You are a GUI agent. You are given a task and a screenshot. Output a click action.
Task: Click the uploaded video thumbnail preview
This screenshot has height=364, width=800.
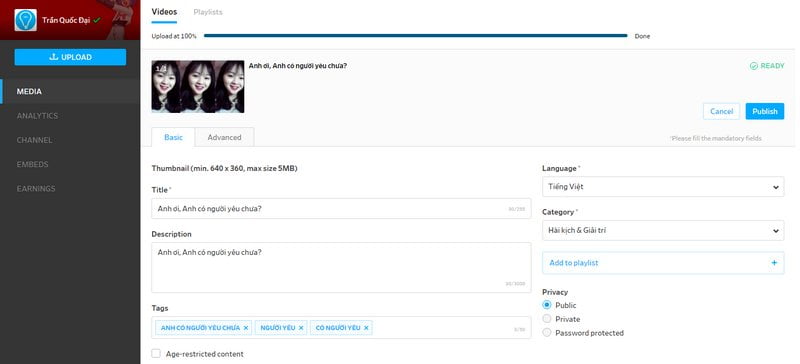pos(198,86)
